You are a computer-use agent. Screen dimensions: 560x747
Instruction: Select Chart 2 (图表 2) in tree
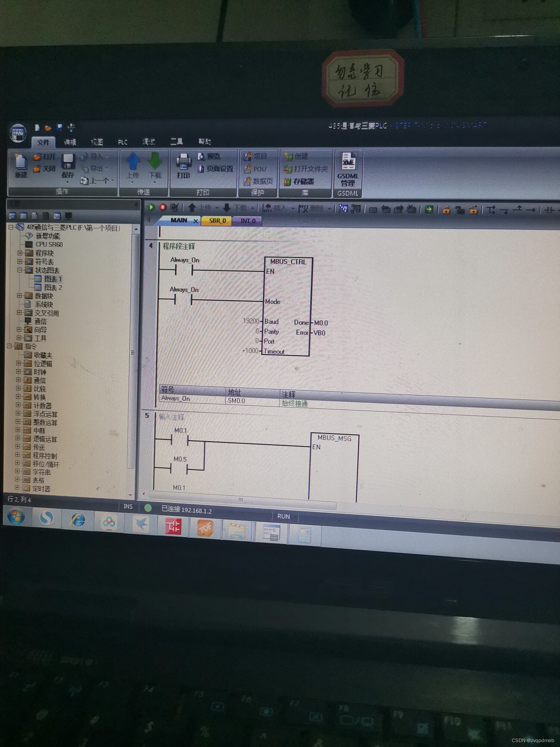click(x=48, y=288)
